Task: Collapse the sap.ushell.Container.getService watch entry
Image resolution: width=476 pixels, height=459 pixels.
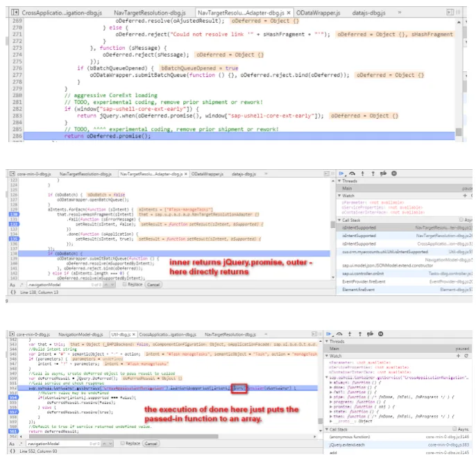Action: pyautogui.click(x=327, y=378)
